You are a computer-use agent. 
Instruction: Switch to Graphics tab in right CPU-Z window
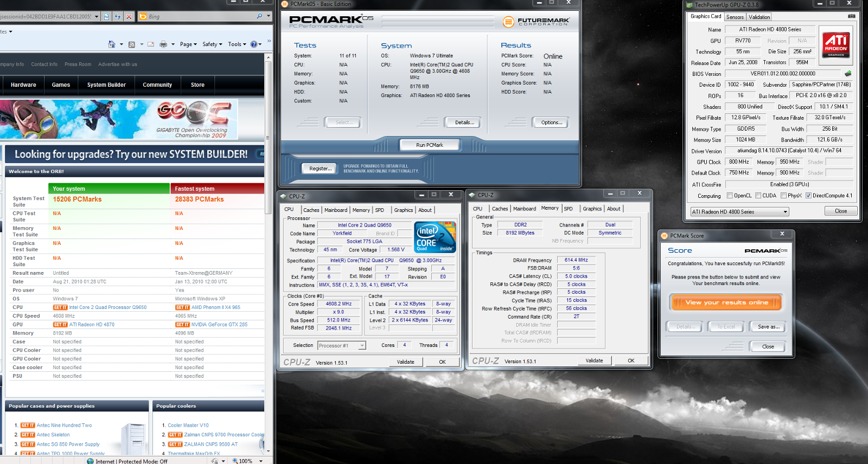coord(592,209)
